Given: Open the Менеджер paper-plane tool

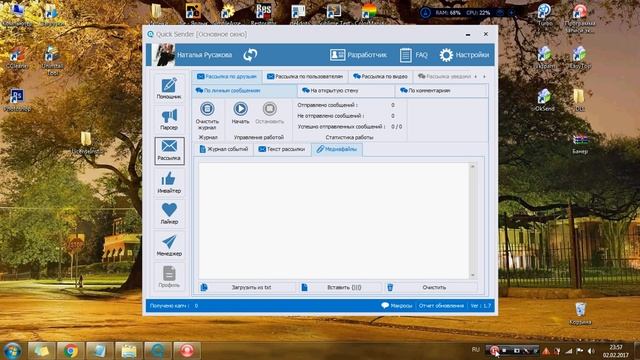Looking at the screenshot, I should point(169,245).
